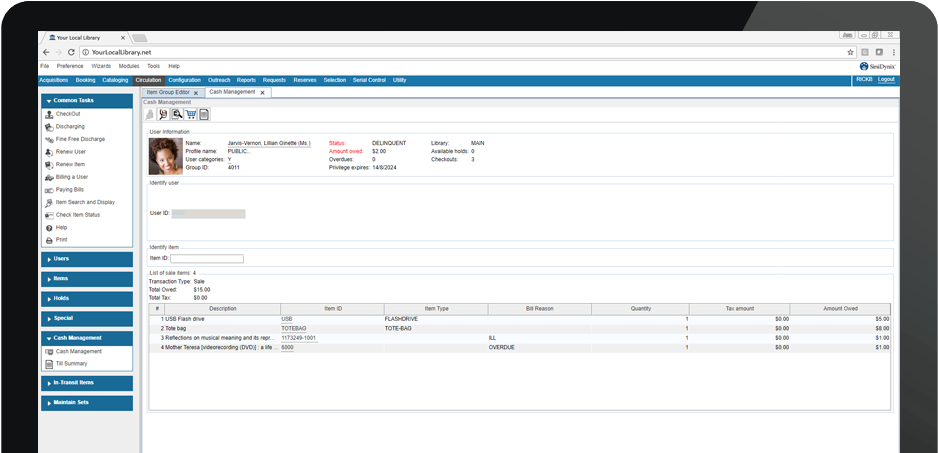
Task: Expand the In-Transit Items panel
Action: [86, 382]
